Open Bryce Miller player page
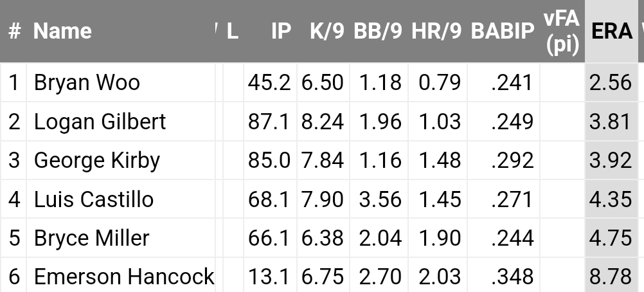Viewport: 644px width, 292px height. pyautogui.click(x=92, y=238)
